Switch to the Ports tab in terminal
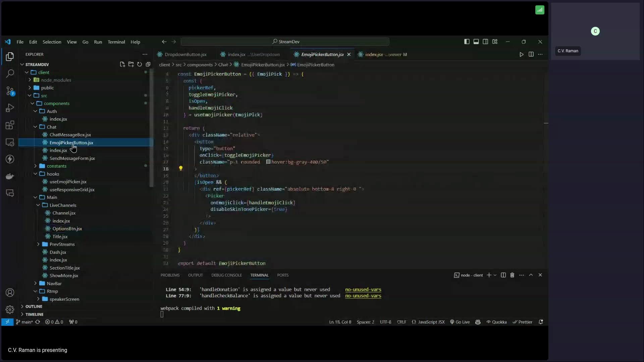644x362 pixels. [x=283, y=275]
